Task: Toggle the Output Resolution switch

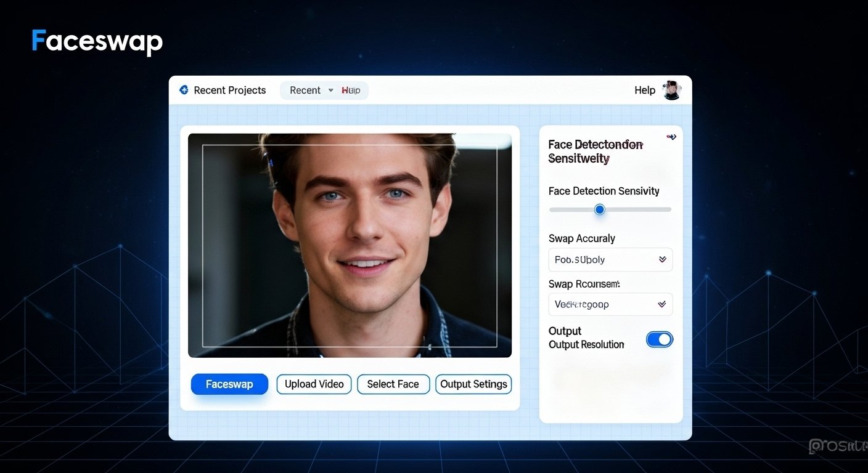Action: [660, 339]
